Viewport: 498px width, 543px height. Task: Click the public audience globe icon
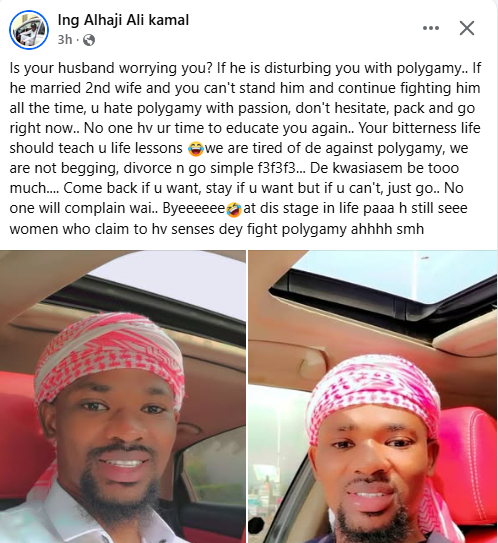89,40
